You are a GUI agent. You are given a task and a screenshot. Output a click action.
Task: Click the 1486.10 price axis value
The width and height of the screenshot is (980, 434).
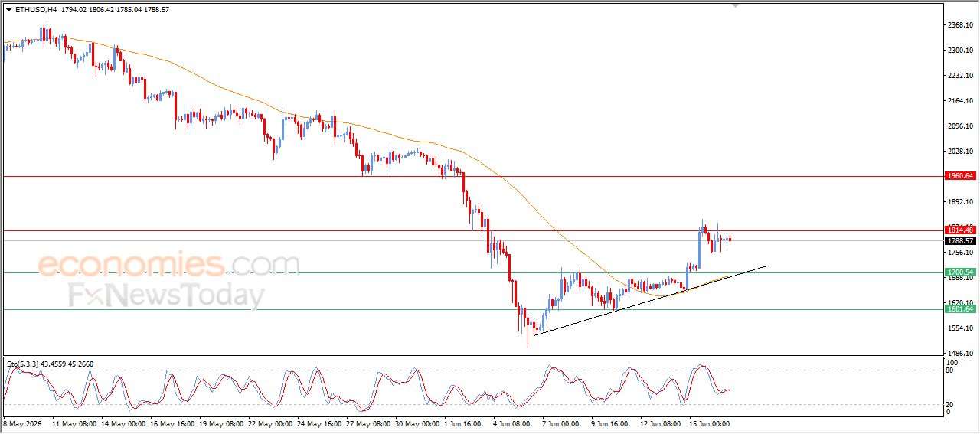pyautogui.click(x=960, y=354)
